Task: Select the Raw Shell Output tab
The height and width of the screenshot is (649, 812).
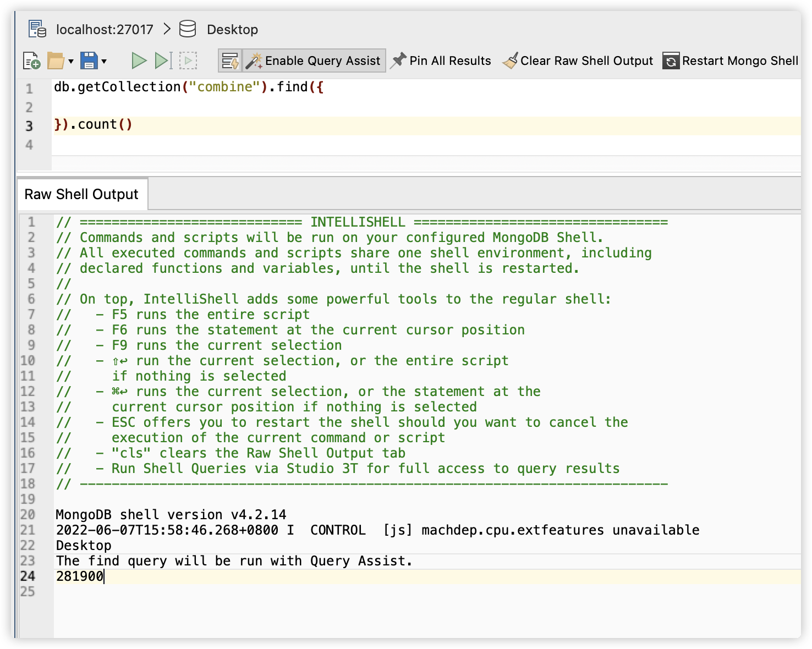Action: coord(81,194)
